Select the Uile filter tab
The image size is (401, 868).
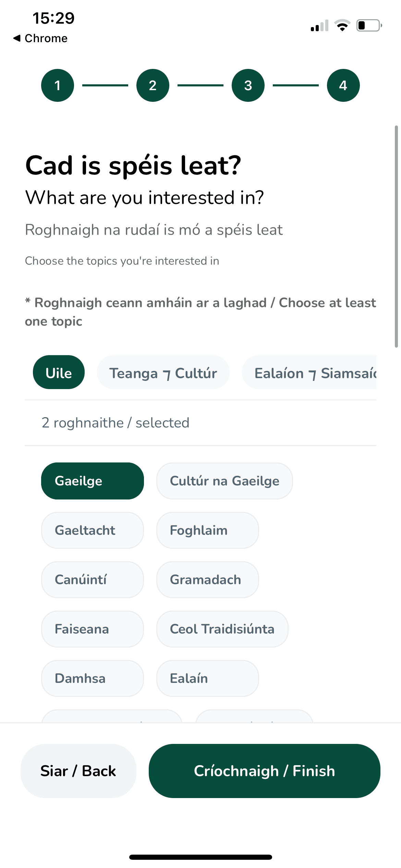click(59, 373)
